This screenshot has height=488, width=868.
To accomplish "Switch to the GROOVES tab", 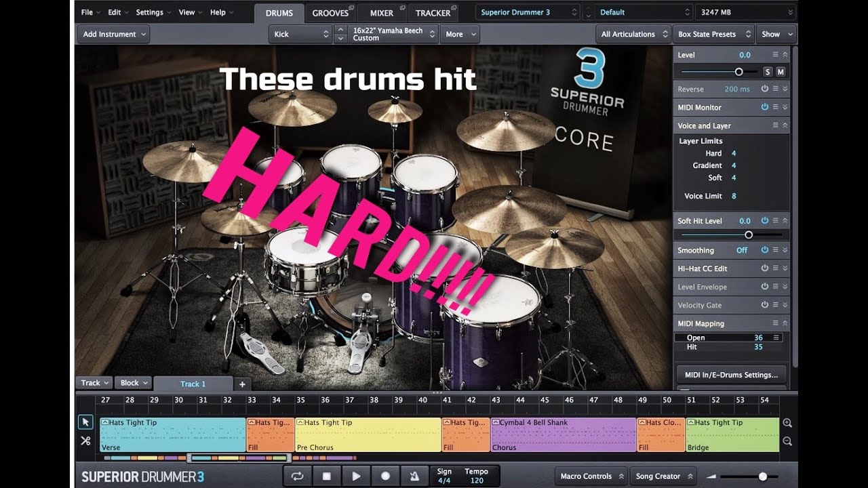I will tap(330, 13).
